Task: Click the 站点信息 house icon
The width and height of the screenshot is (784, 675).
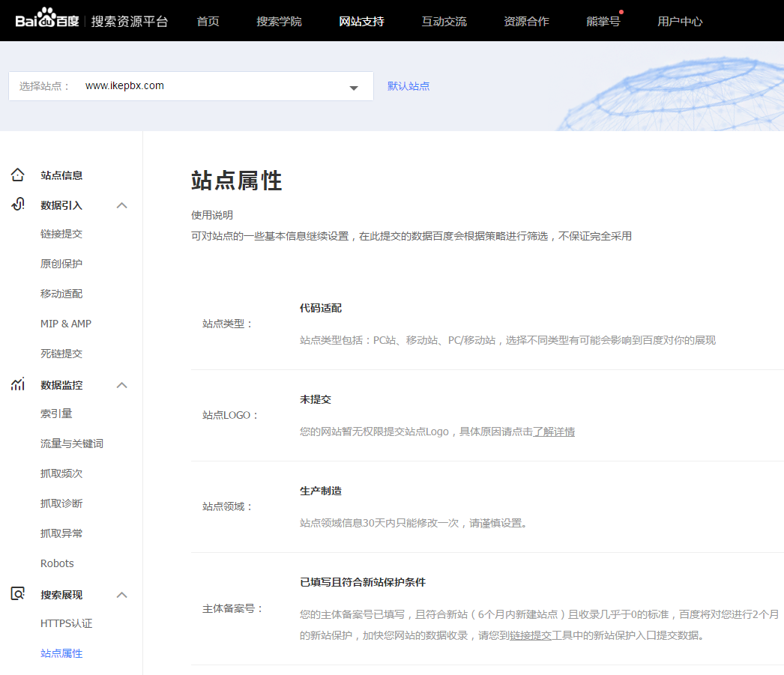Action: (17, 175)
